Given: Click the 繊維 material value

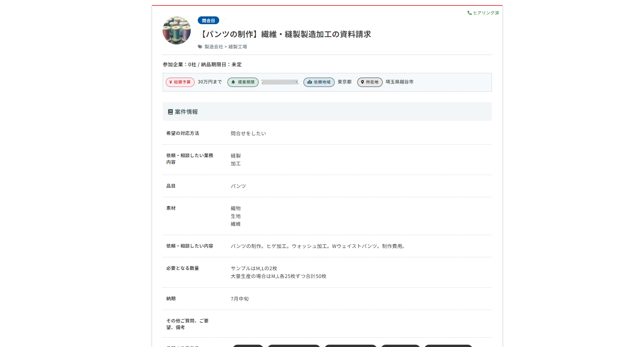Looking at the screenshot, I should coord(236,224).
